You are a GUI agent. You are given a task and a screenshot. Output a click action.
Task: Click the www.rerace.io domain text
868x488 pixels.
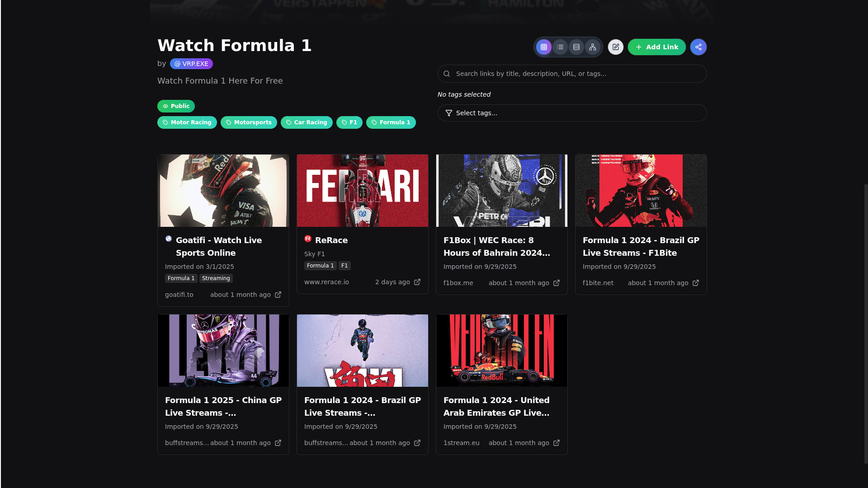(326, 282)
